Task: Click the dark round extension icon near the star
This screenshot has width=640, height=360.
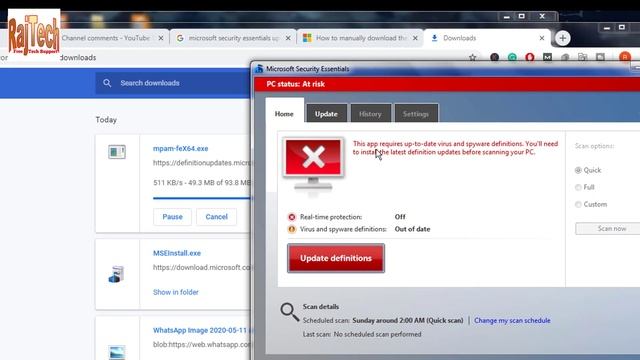Action: click(494, 58)
